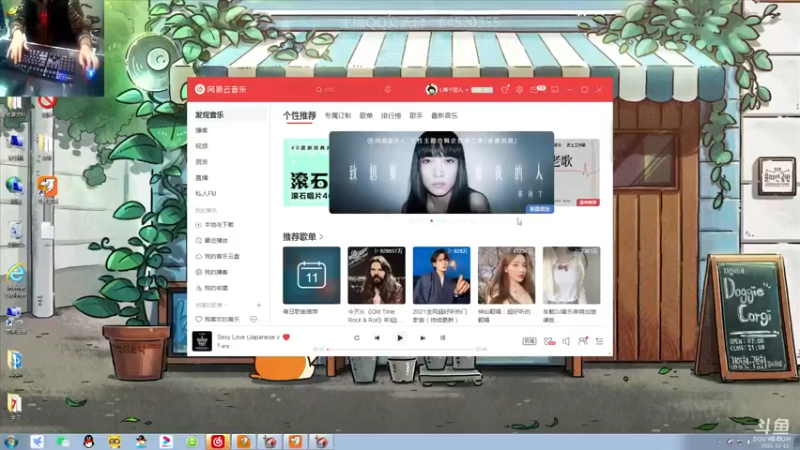Select the 歌单 tab
The width and height of the screenshot is (800, 450).
pos(366,116)
